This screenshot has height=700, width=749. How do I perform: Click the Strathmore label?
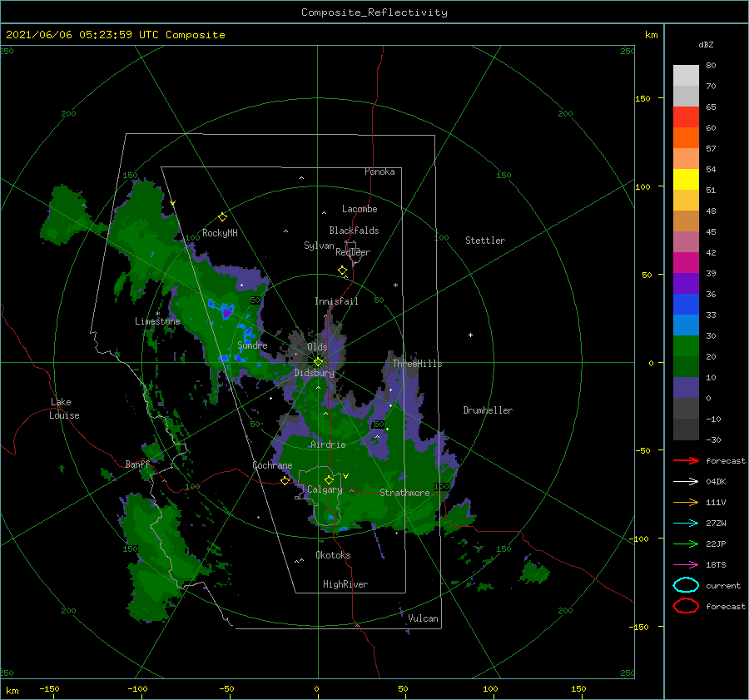(404, 493)
